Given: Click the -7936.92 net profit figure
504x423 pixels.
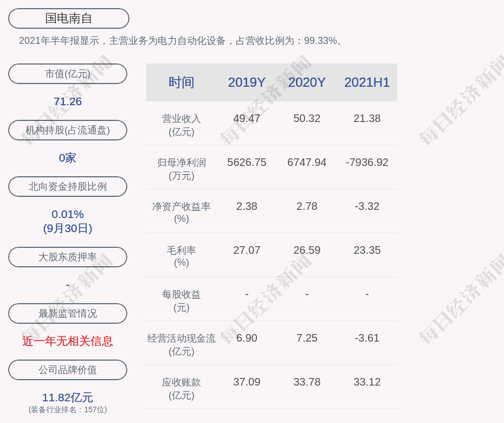Looking at the screenshot, I should (367, 162).
